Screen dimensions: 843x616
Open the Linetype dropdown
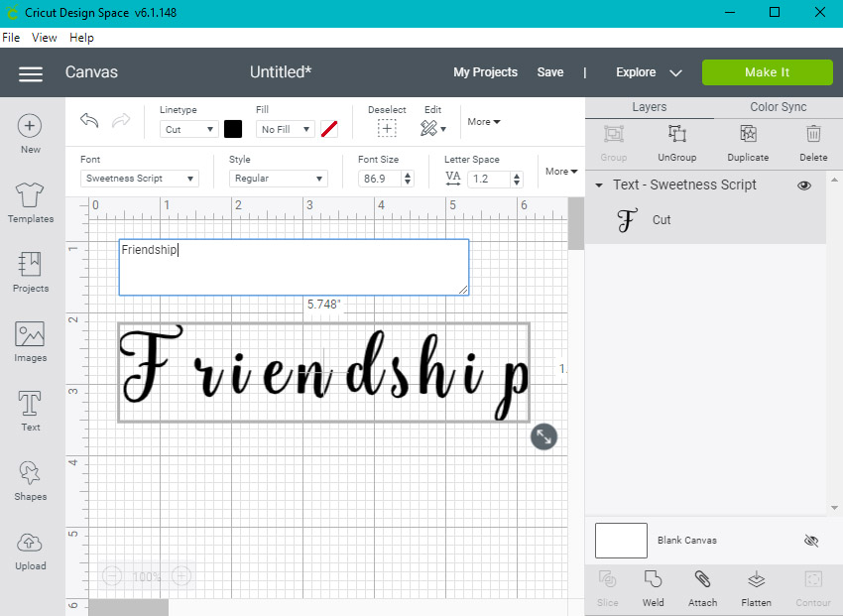[188, 130]
